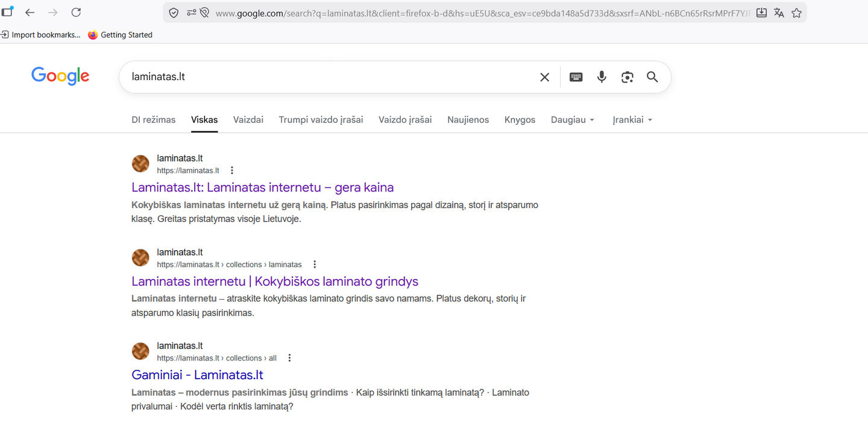The width and height of the screenshot is (868, 428).
Task: Open 'Laminatas.lt: Laminatas internetu – gera kaina' link
Action: pos(262,187)
